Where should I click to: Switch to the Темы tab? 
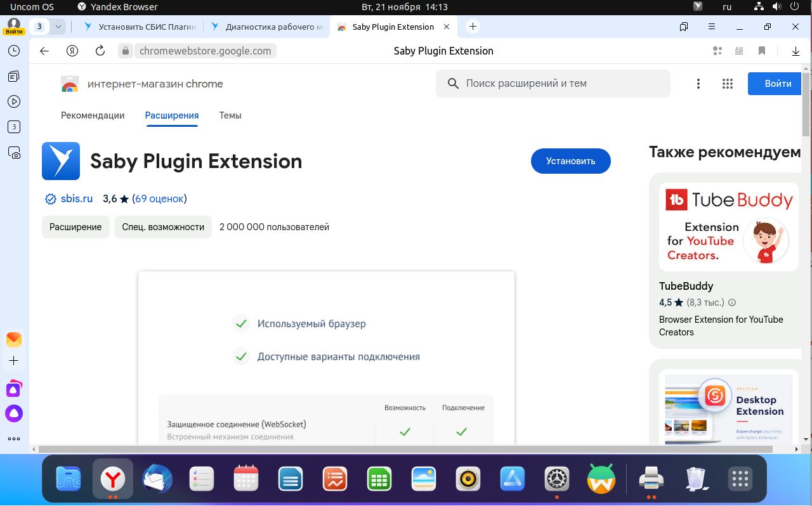pos(230,115)
